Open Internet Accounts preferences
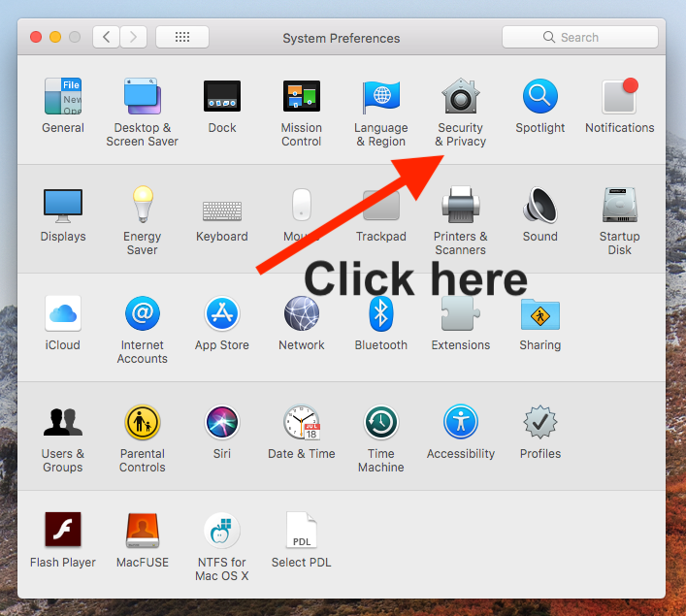Image resolution: width=686 pixels, height=616 pixels. (x=143, y=313)
